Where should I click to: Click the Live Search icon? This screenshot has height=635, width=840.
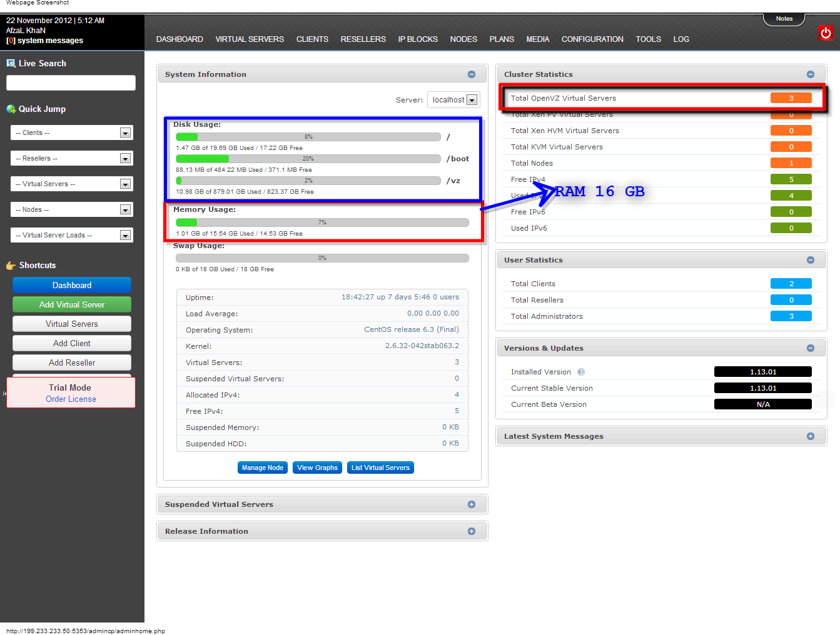click(11, 63)
